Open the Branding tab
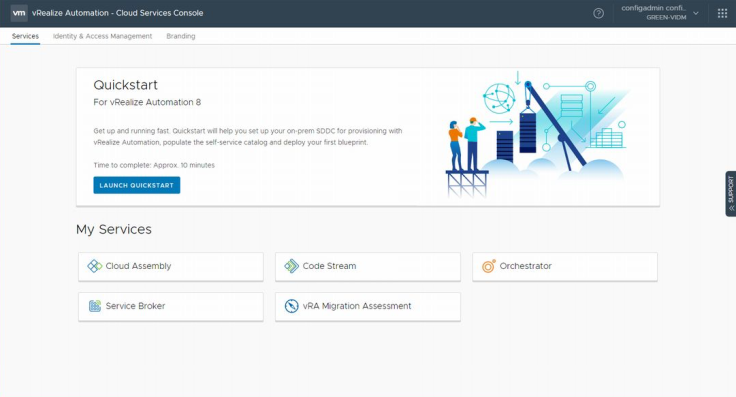Screen dimensions: 736x397 click(x=181, y=36)
